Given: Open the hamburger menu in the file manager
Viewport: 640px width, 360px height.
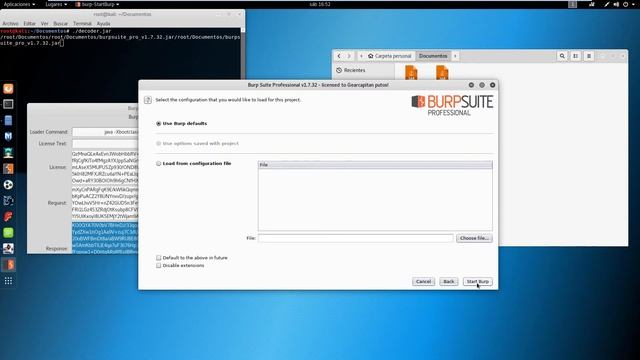Looking at the screenshot, I should click(589, 56).
